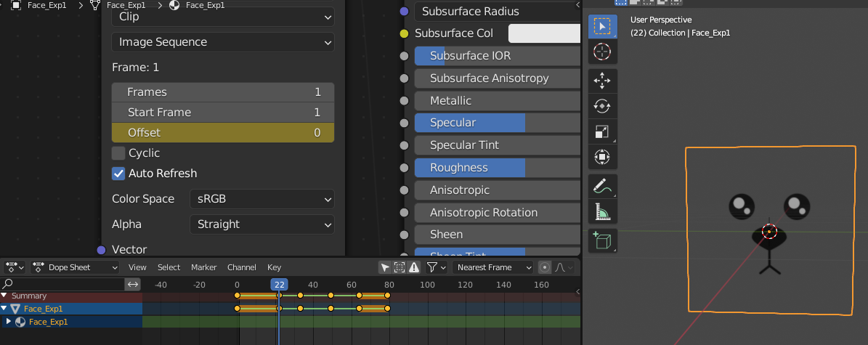This screenshot has height=345, width=868.
Task: Open the View menu in the Dope Sheet
Action: (x=137, y=267)
